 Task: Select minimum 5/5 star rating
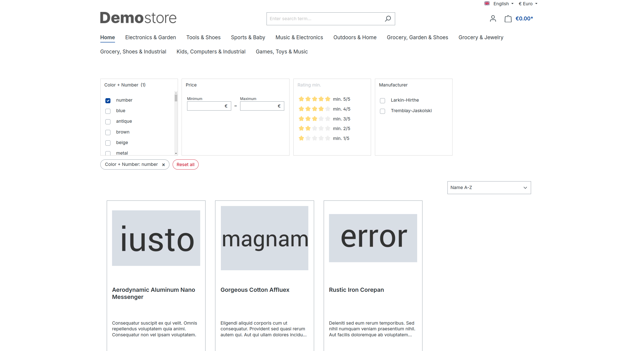[324, 99]
